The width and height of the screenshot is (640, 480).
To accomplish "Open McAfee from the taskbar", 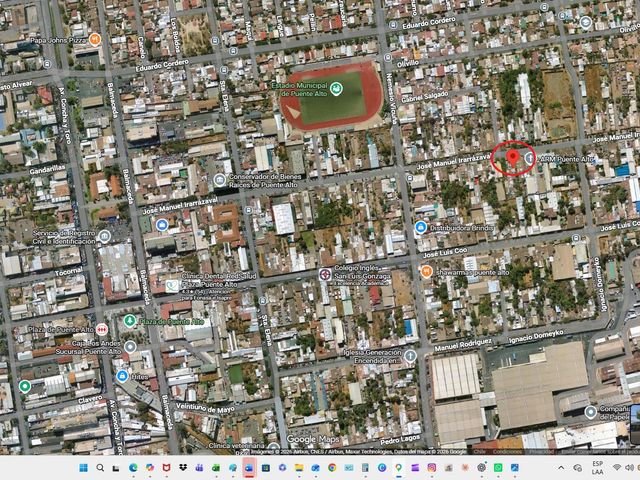I will point(166,468).
